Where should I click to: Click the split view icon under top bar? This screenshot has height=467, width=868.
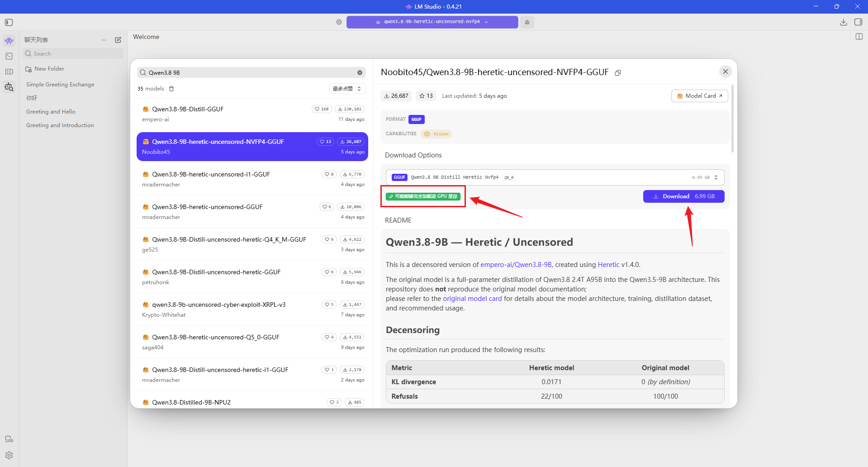(x=859, y=37)
